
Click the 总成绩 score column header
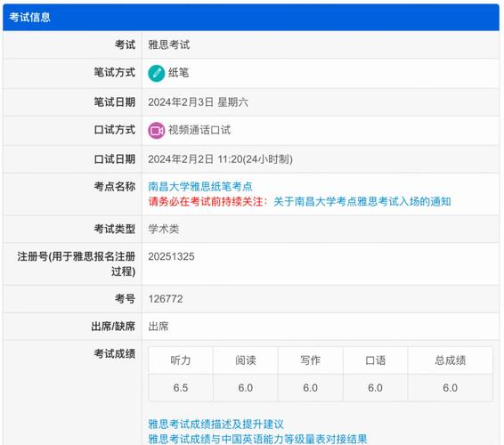click(451, 360)
